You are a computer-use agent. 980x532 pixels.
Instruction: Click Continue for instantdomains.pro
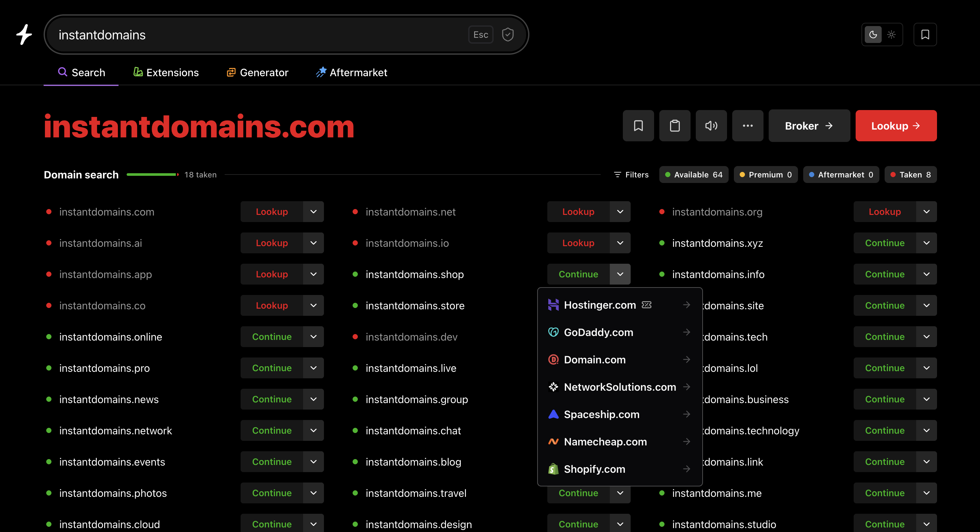272,368
